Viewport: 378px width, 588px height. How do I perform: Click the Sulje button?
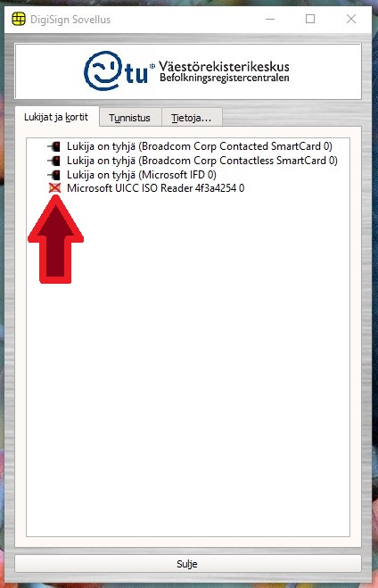tap(188, 564)
